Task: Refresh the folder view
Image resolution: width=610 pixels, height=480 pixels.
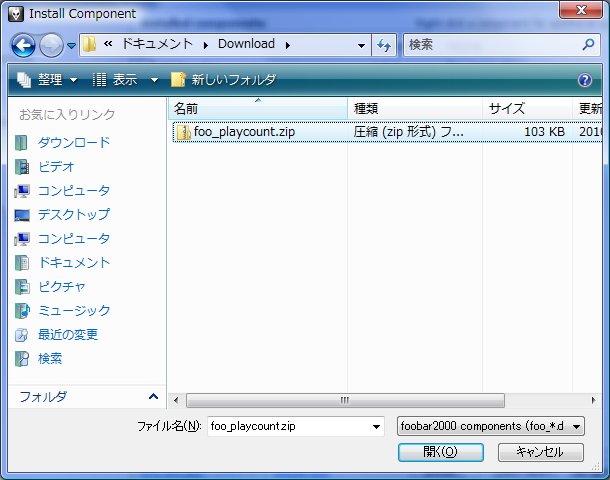Action: click(384, 46)
